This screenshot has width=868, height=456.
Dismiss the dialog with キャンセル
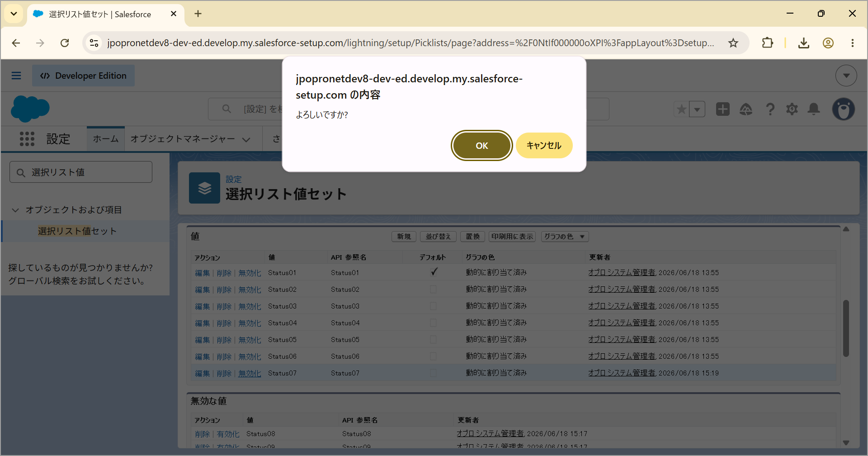pyautogui.click(x=544, y=145)
